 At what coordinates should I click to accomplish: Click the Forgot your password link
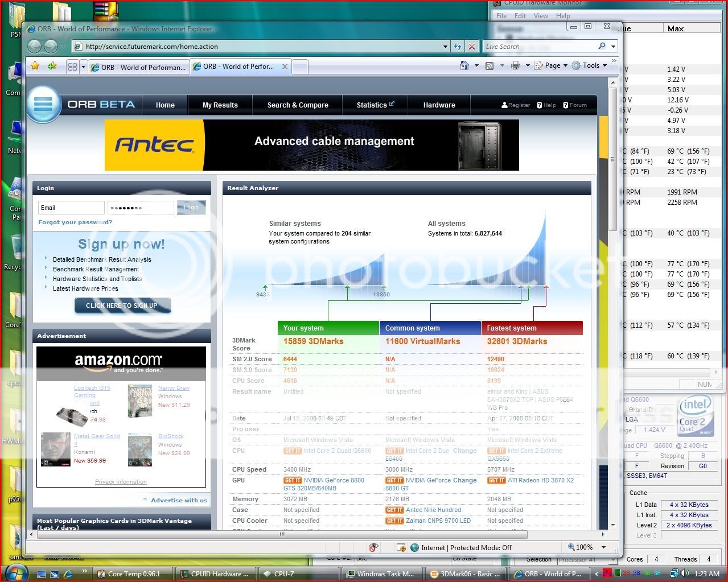[x=75, y=222]
